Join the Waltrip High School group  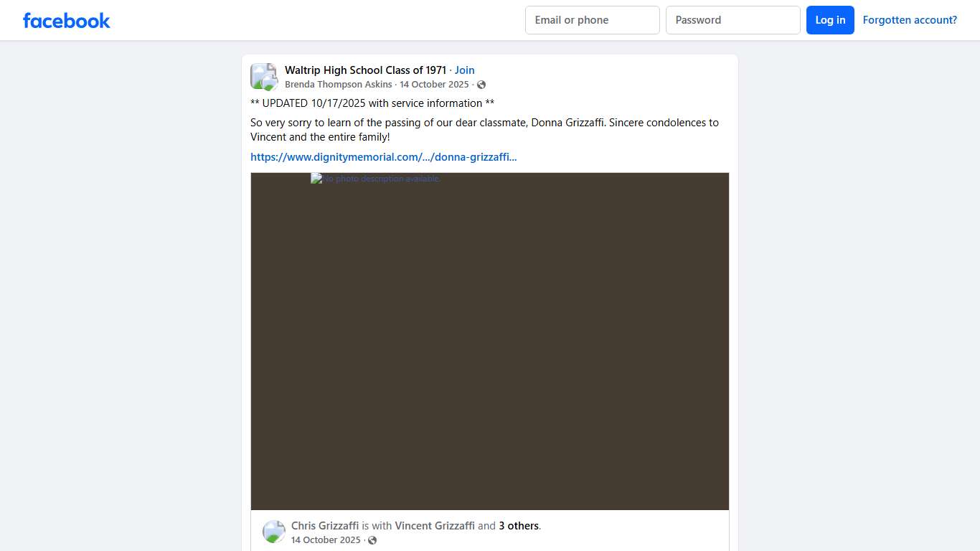464,70
